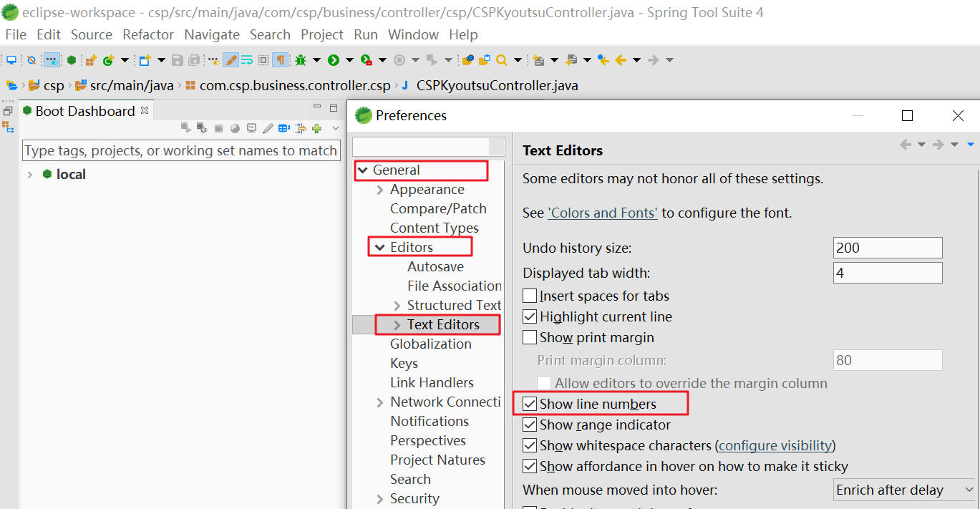The width and height of the screenshot is (980, 509).
Task: Click the Run Last Tool red toolbox icon
Action: coord(366,60)
